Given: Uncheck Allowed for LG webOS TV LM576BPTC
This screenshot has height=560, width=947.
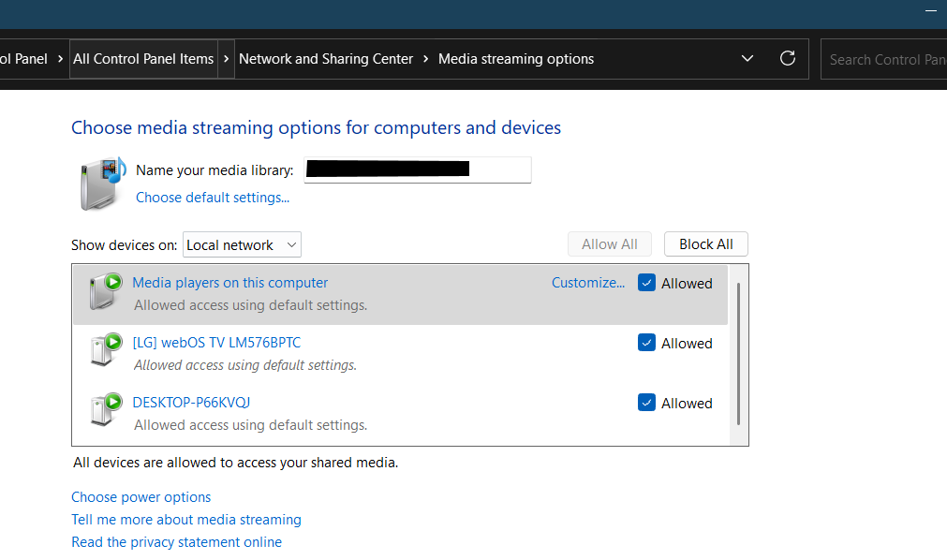Looking at the screenshot, I should pyautogui.click(x=646, y=343).
